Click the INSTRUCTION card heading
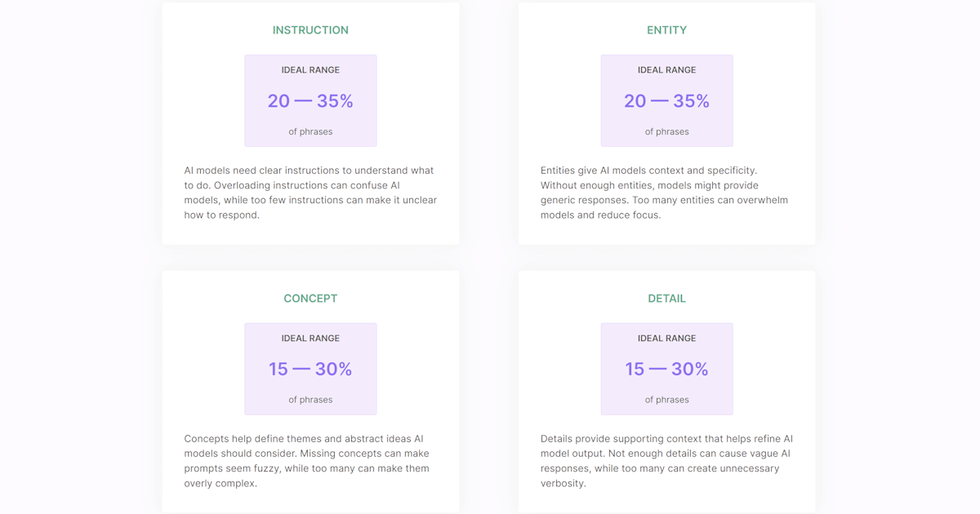This screenshot has height=514, width=980. tap(310, 30)
